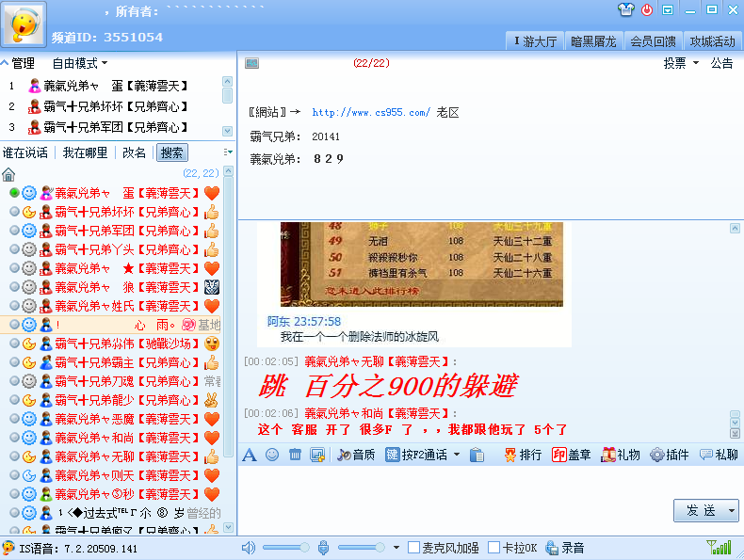Open the 插件 plugins button
Screen dimensions: 744x560
pyautogui.click(x=669, y=456)
